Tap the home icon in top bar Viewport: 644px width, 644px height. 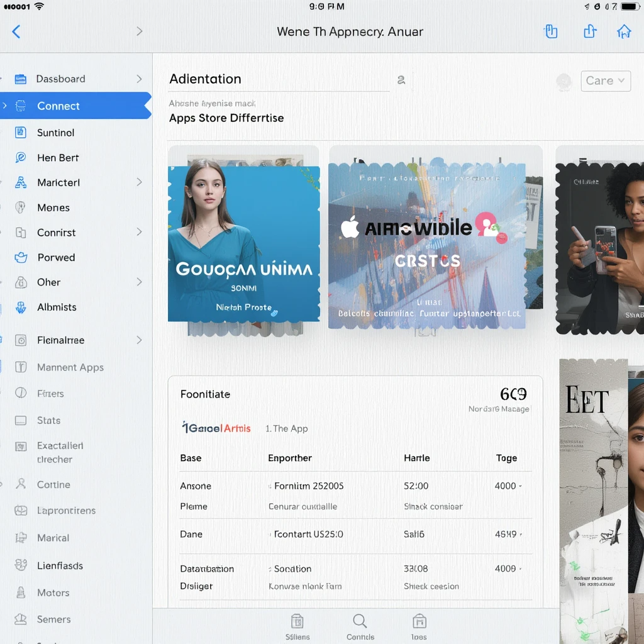coord(623,31)
